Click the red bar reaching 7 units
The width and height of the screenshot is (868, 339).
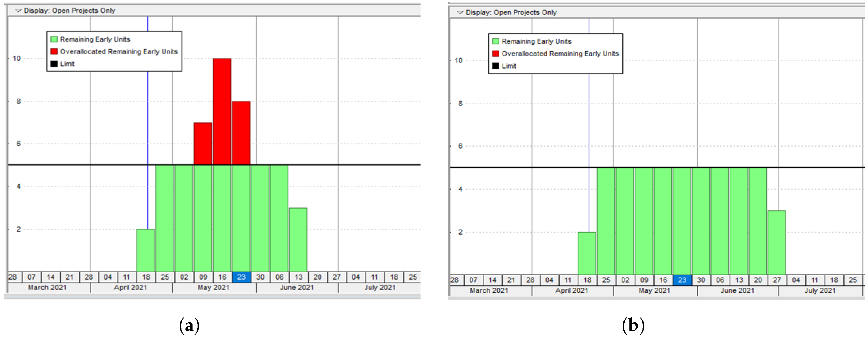coord(203,144)
